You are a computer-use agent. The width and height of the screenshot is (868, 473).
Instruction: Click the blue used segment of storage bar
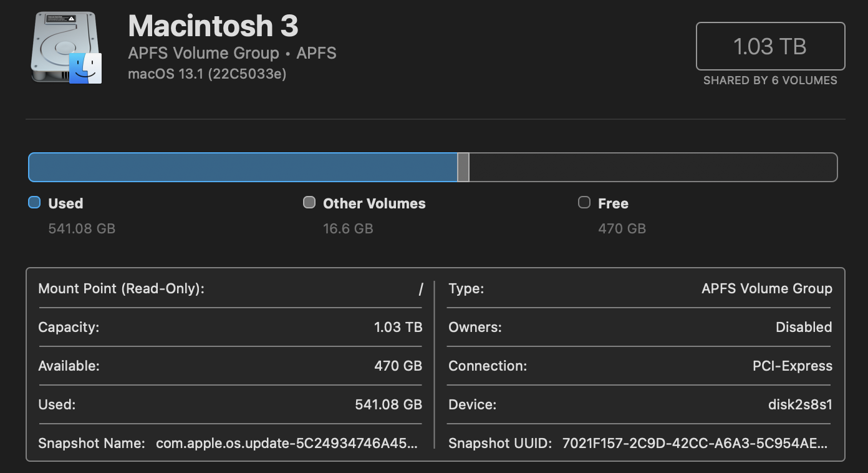point(243,167)
